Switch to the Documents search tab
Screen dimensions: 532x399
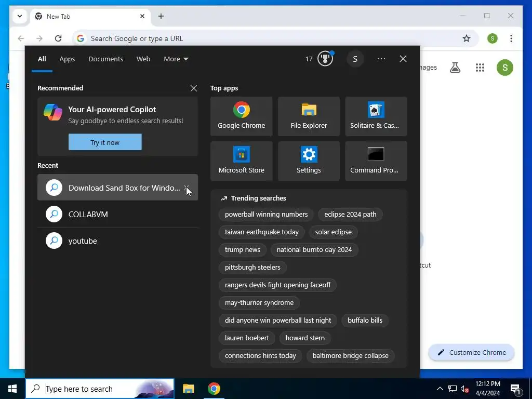(x=105, y=59)
